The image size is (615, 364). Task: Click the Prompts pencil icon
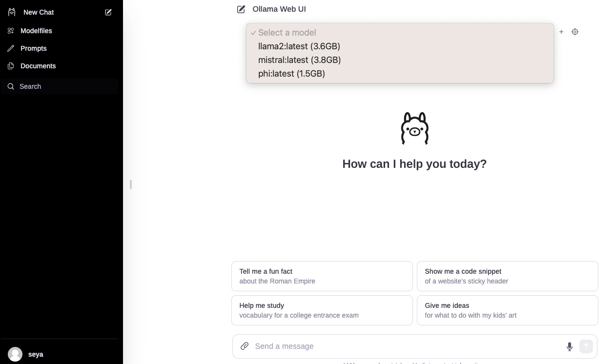[11, 48]
